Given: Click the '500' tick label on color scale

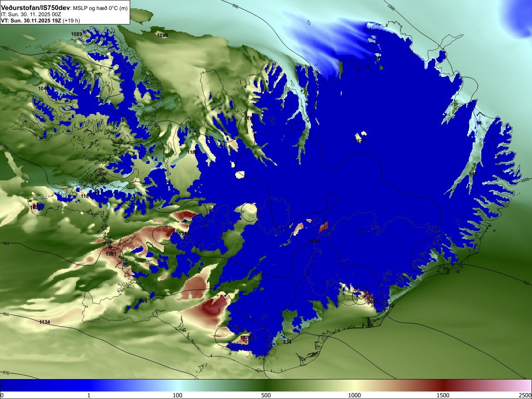Looking at the screenshot, I should 266,395.
